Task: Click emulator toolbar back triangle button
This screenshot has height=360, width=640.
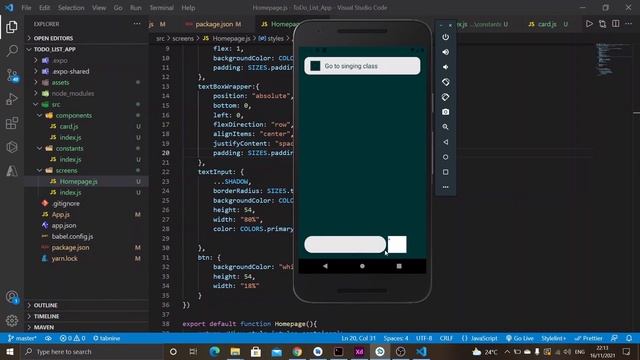Action: pos(446,142)
